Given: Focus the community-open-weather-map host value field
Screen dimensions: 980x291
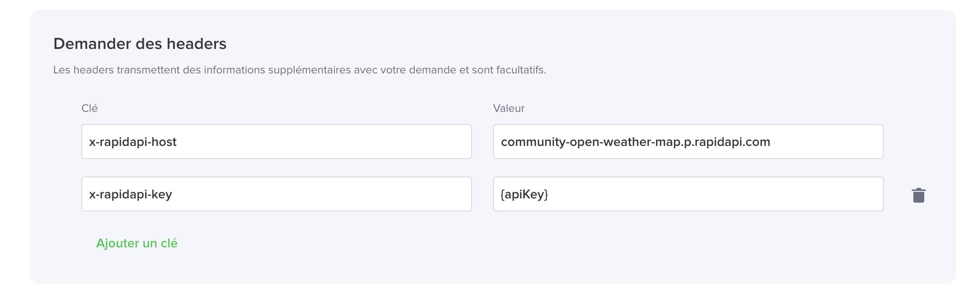Looking at the screenshot, I should coord(688,142).
